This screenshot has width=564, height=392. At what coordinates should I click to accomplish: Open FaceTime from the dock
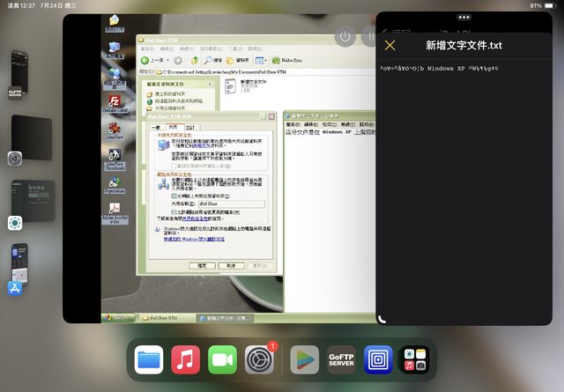(222, 359)
